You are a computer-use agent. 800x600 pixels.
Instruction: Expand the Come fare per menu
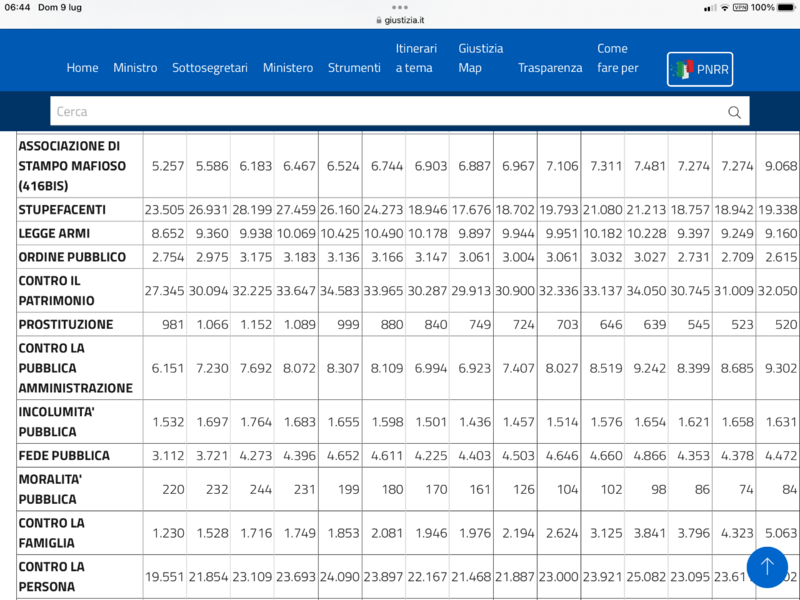coord(617,58)
